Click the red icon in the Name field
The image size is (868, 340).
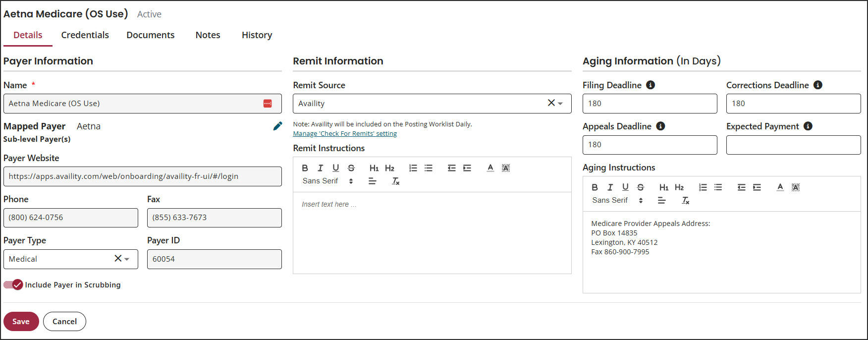tap(268, 104)
